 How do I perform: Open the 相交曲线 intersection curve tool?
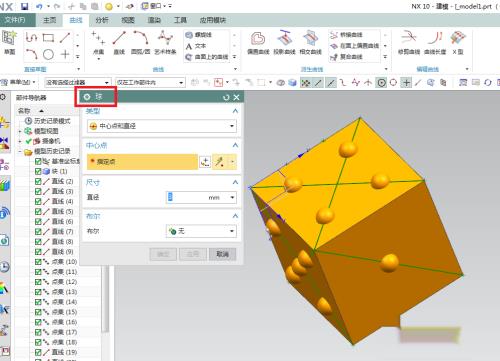pyautogui.click(x=310, y=43)
